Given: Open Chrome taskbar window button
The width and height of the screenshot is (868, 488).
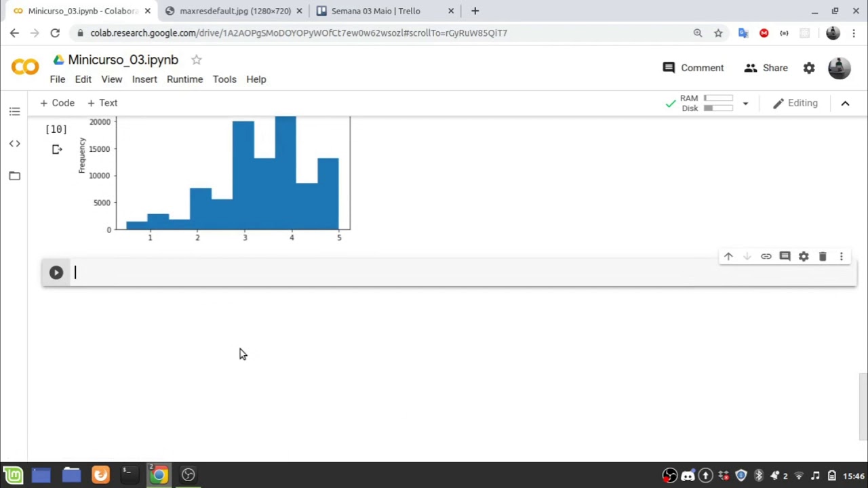Looking at the screenshot, I should click(x=158, y=475).
